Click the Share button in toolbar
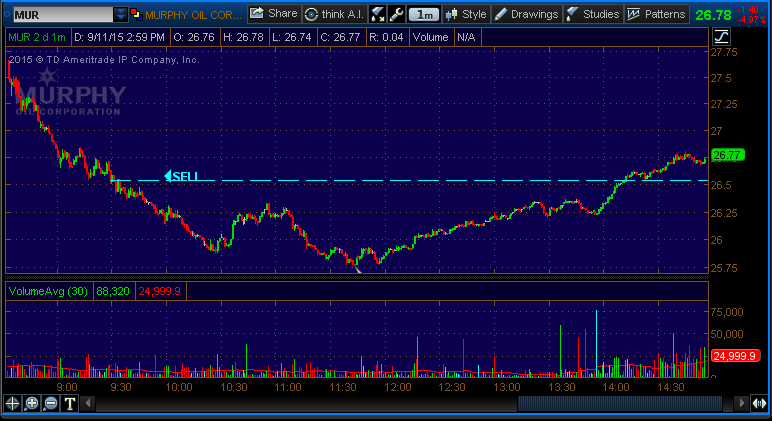This screenshot has width=772, height=421. point(273,14)
